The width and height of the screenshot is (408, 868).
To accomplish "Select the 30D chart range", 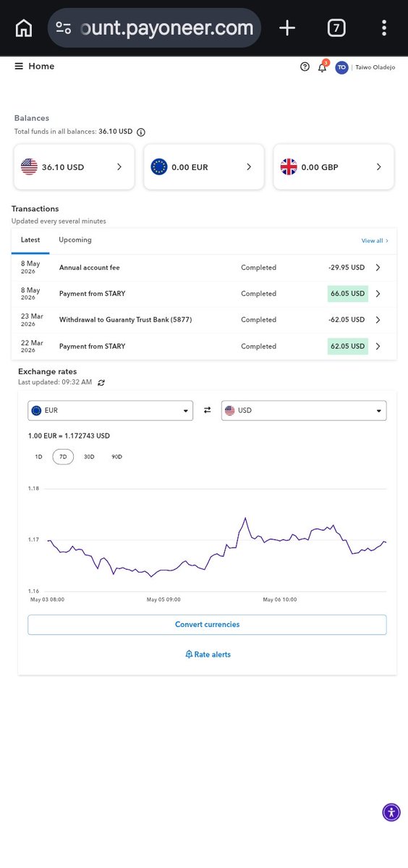I will click(x=89, y=458).
